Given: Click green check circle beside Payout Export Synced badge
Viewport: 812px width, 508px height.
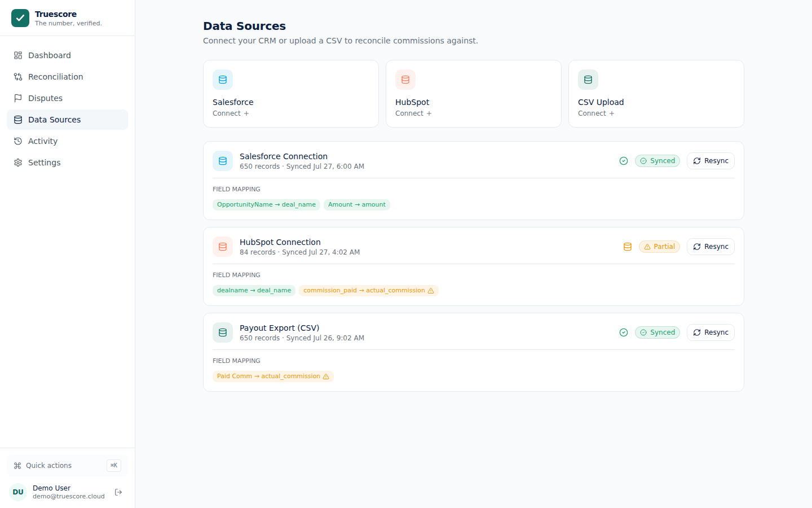Looking at the screenshot, I should 624,332.
